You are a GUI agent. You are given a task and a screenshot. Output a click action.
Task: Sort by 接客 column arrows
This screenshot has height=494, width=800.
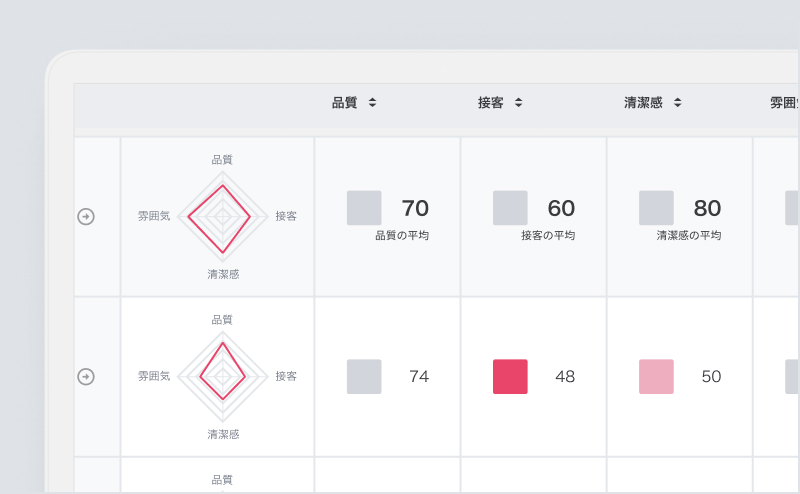[x=518, y=103]
